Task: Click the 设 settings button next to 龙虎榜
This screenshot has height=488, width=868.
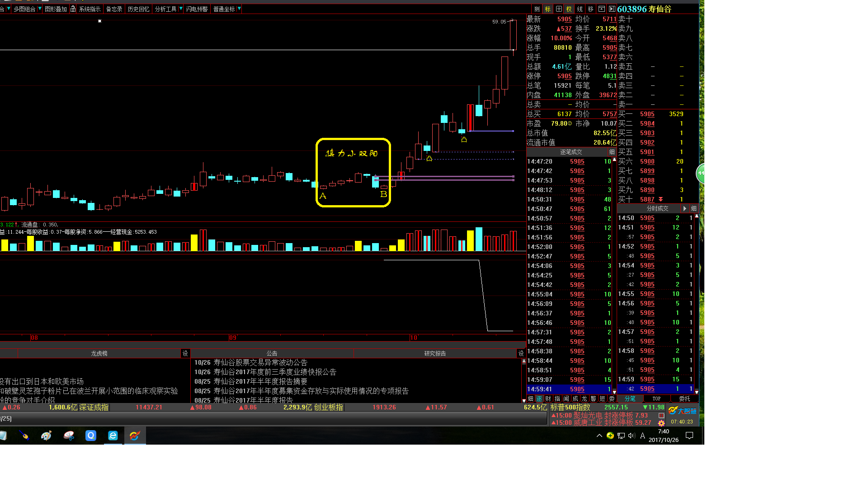Action: coord(185,353)
